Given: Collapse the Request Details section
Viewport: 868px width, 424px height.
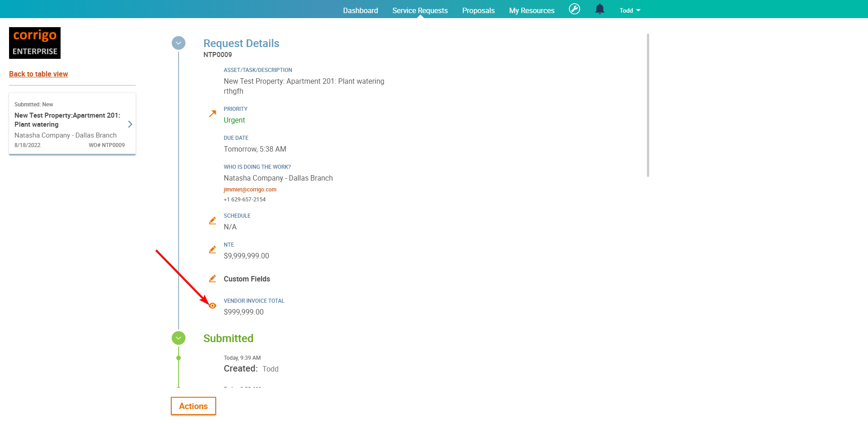Looking at the screenshot, I should tap(178, 43).
